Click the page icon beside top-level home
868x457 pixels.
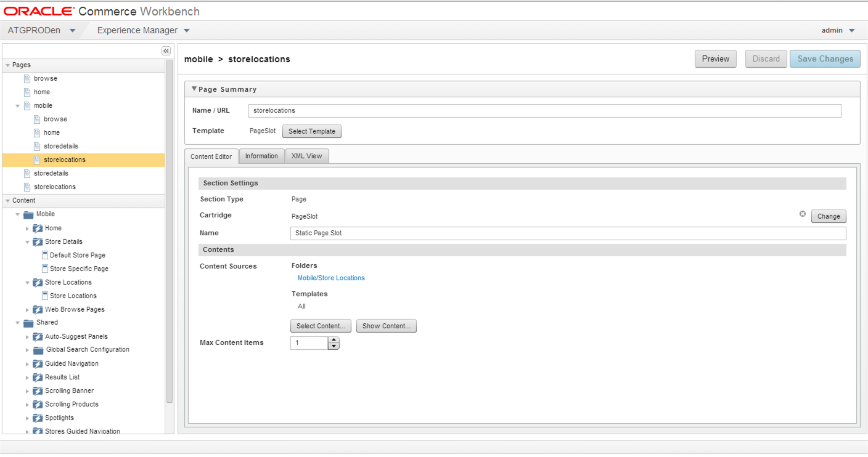coord(27,92)
